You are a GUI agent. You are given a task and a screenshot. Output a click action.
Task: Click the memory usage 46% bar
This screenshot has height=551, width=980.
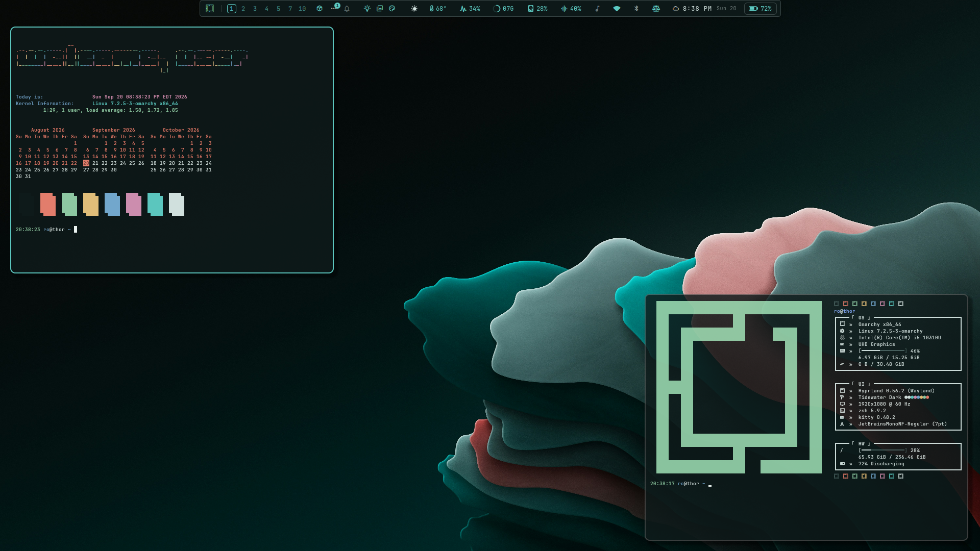pyautogui.click(x=883, y=351)
